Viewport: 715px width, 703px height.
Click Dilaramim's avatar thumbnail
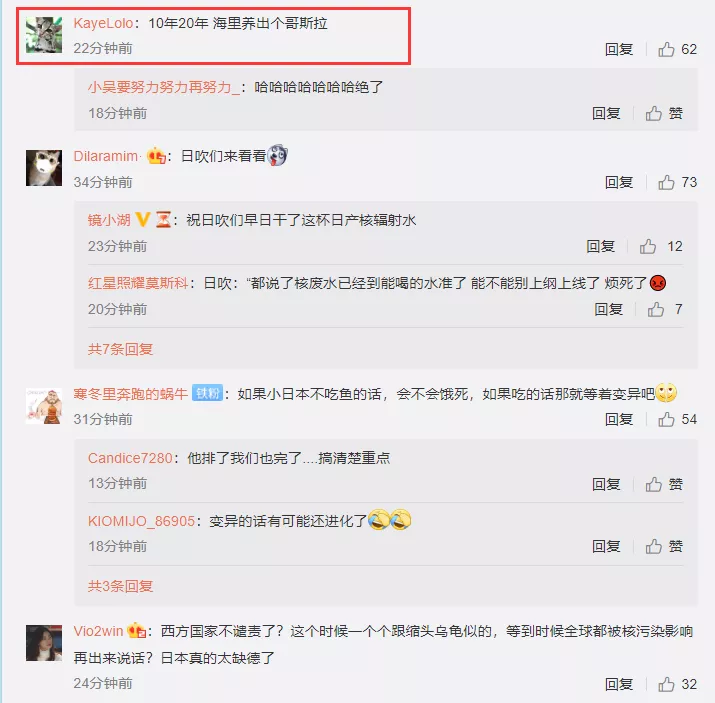click(44, 168)
